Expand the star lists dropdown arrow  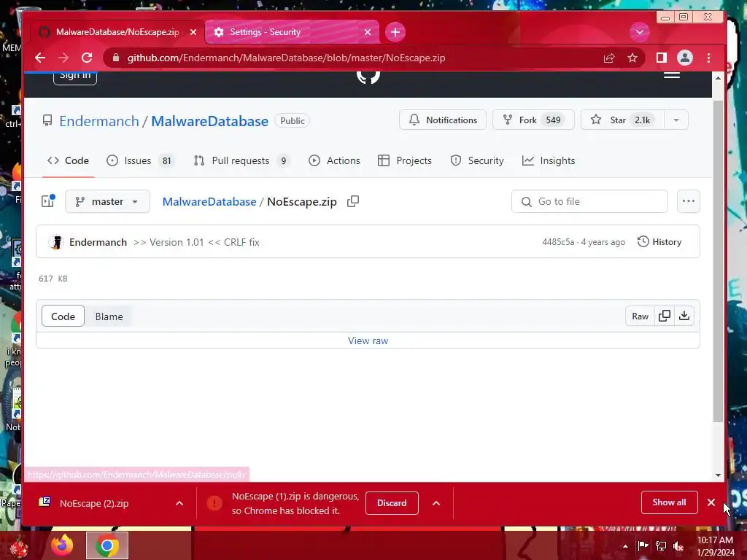[x=676, y=120]
